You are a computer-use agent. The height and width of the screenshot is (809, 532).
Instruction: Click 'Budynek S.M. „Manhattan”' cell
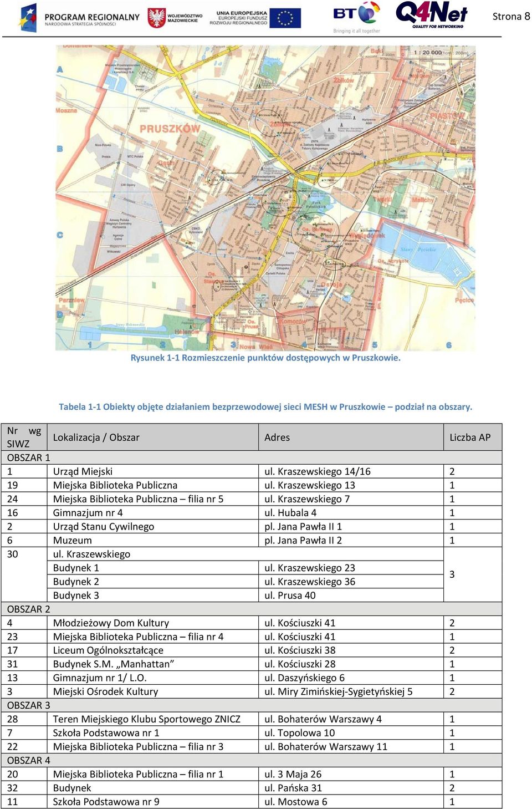(x=114, y=664)
